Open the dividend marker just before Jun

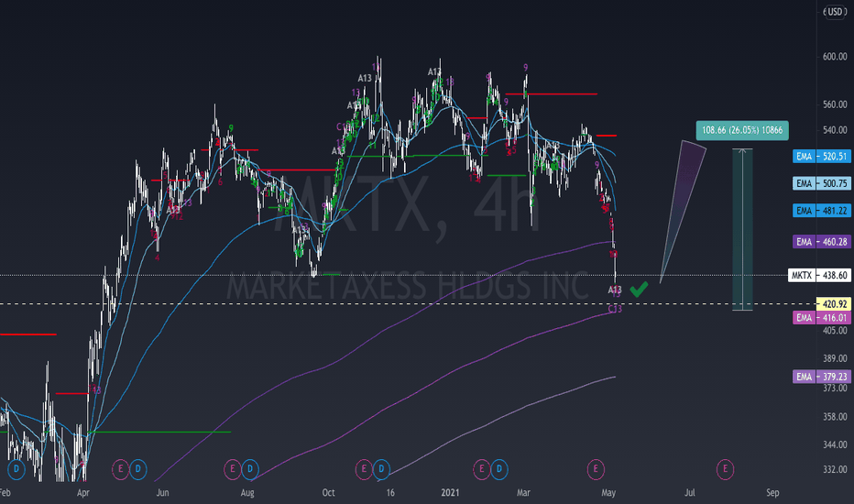[x=137, y=469]
